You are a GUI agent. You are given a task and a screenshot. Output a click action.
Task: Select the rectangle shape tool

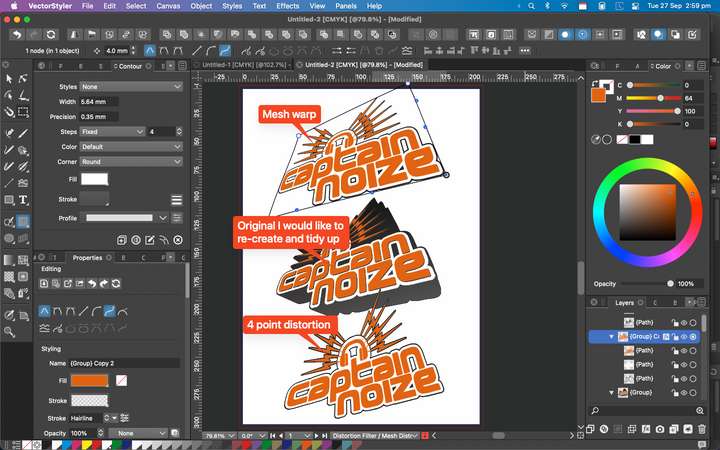(9, 200)
